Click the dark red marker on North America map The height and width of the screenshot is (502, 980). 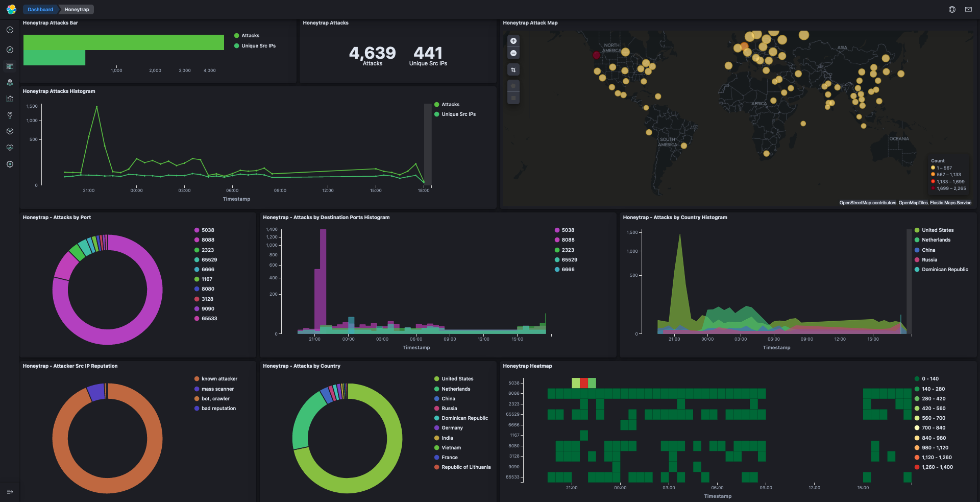pos(596,55)
